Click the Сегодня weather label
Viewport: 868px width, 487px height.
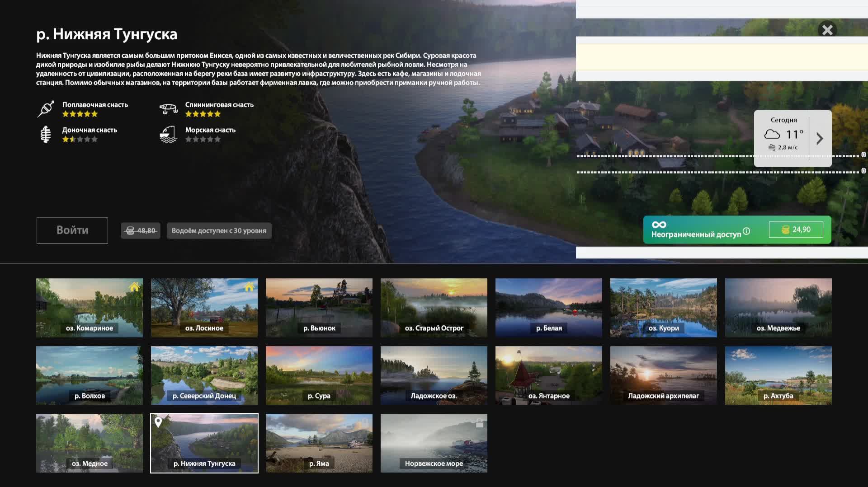pos(784,120)
